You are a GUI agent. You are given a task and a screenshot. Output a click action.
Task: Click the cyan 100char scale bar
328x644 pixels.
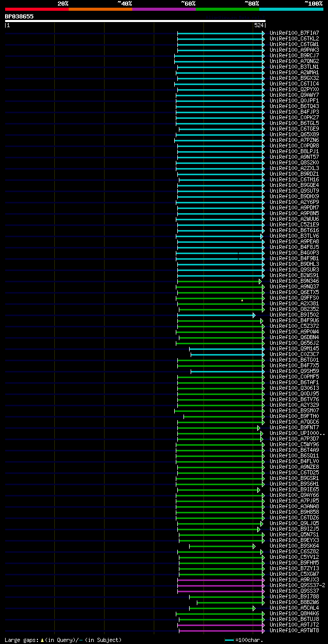click(229, 640)
